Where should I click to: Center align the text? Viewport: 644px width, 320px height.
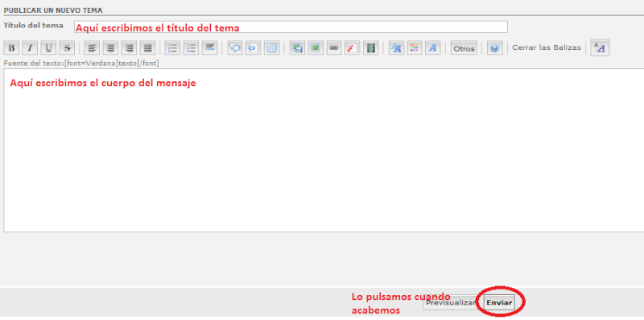pyautogui.click(x=110, y=48)
